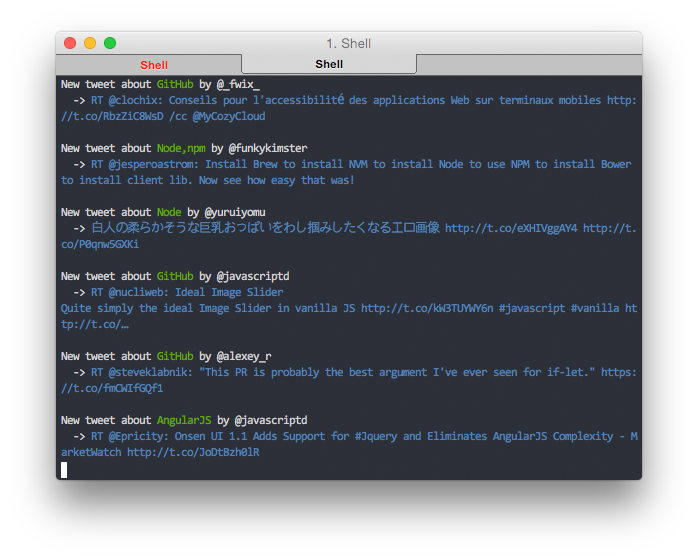Click the http://t.co/kW3TUYWY6n link

(427, 308)
